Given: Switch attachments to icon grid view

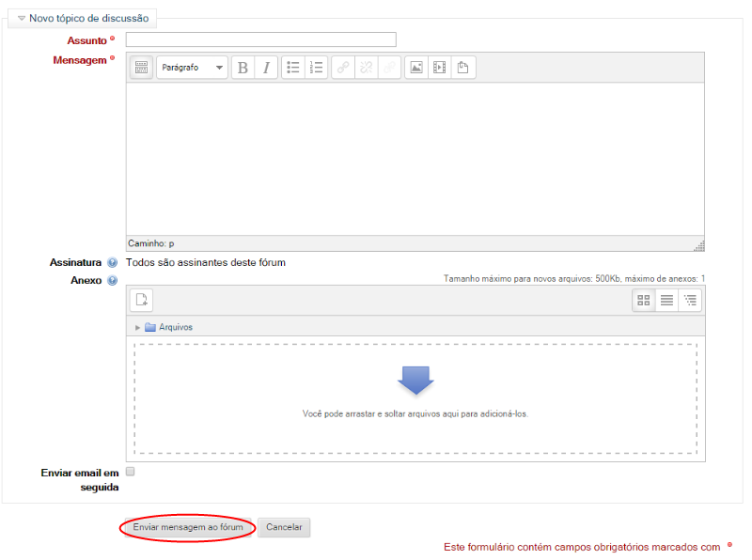Looking at the screenshot, I should (x=644, y=301).
